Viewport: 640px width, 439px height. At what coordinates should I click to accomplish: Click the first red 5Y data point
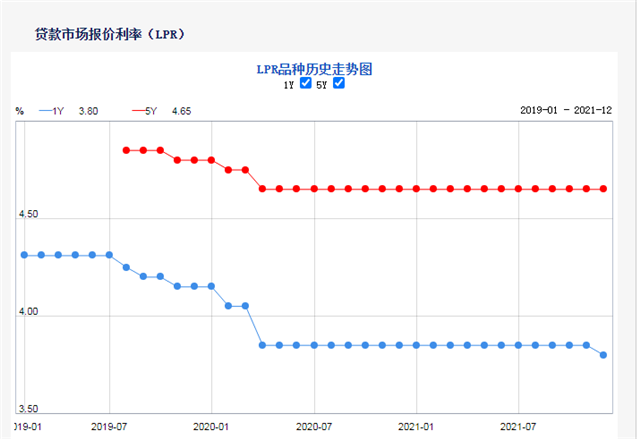pyautogui.click(x=127, y=150)
